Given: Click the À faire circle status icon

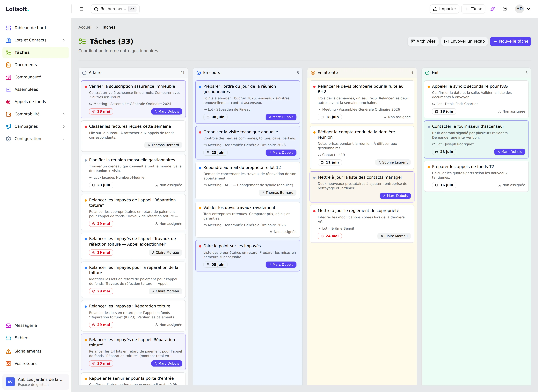Looking at the screenshot, I should (x=84, y=73).
